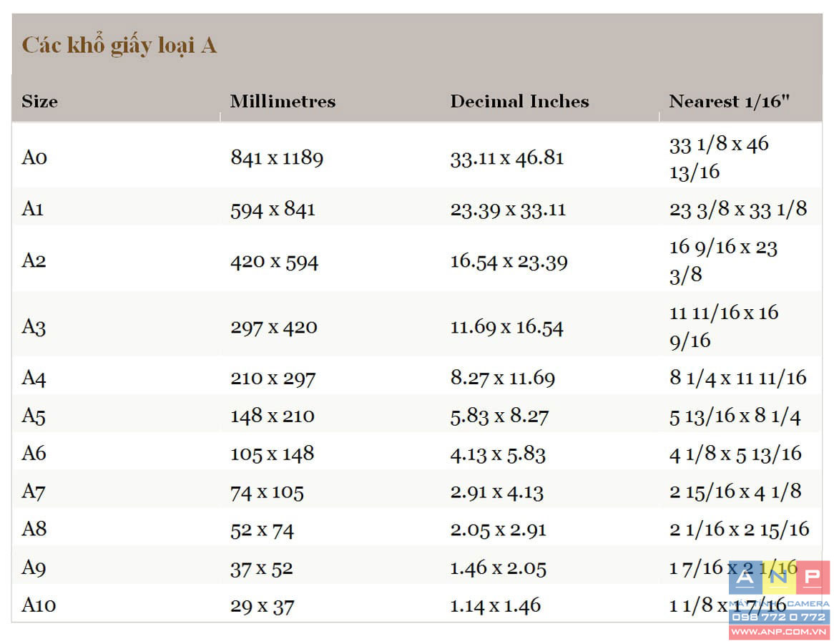This screenshot has width=834, height=644.
Task: Click the A6 row label
Action: pos(34,454)
